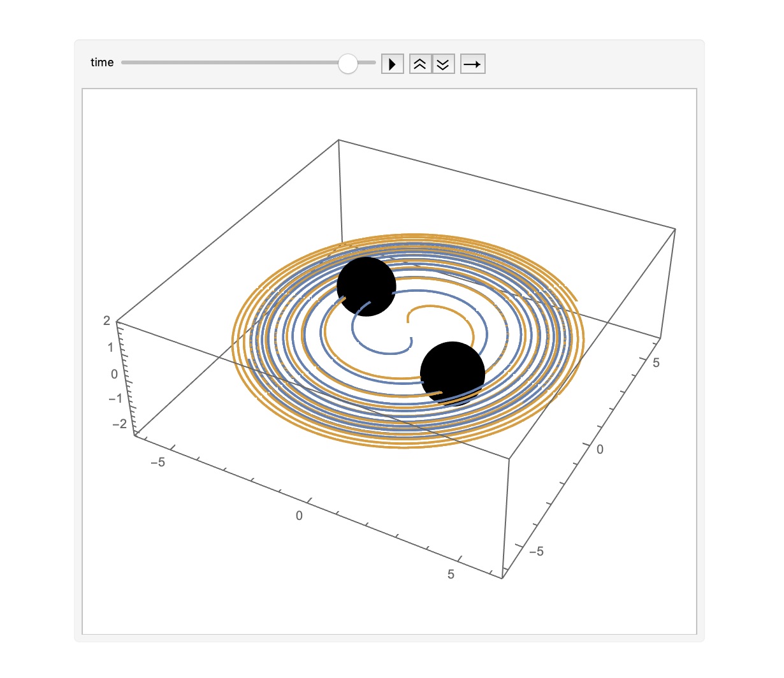Click the vertical axis label '−2'
The image size is (784, 678).
pos(119,423)
